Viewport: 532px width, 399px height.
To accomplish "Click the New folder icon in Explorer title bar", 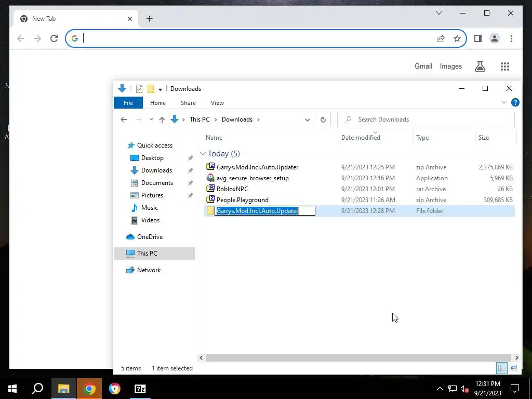I will point(151,89).
